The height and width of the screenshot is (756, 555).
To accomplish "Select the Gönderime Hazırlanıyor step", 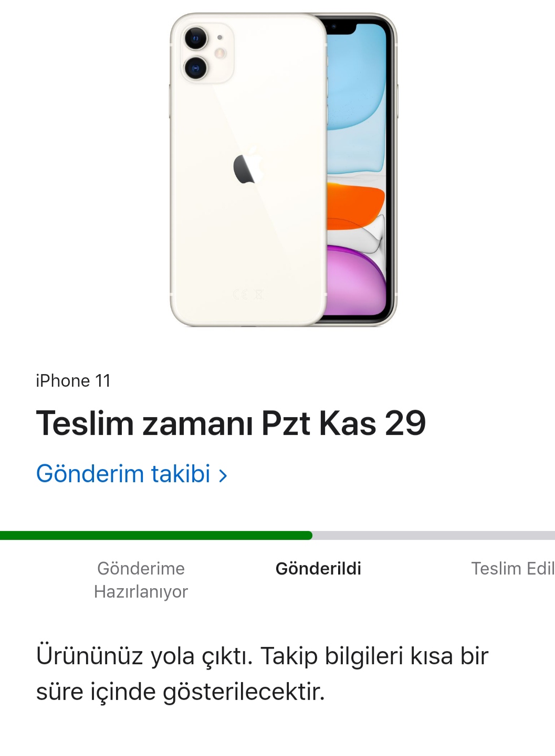I will pyautogui.click(x=141, y=580).
